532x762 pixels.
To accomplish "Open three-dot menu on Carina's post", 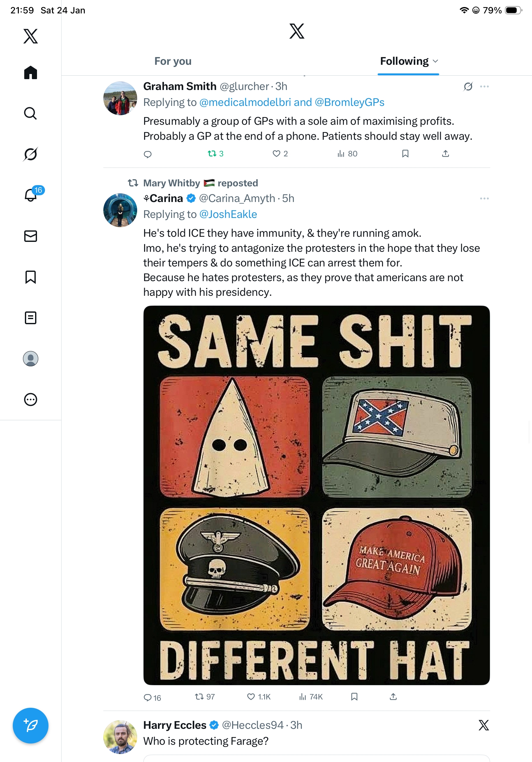I will (x=484, y=198).
